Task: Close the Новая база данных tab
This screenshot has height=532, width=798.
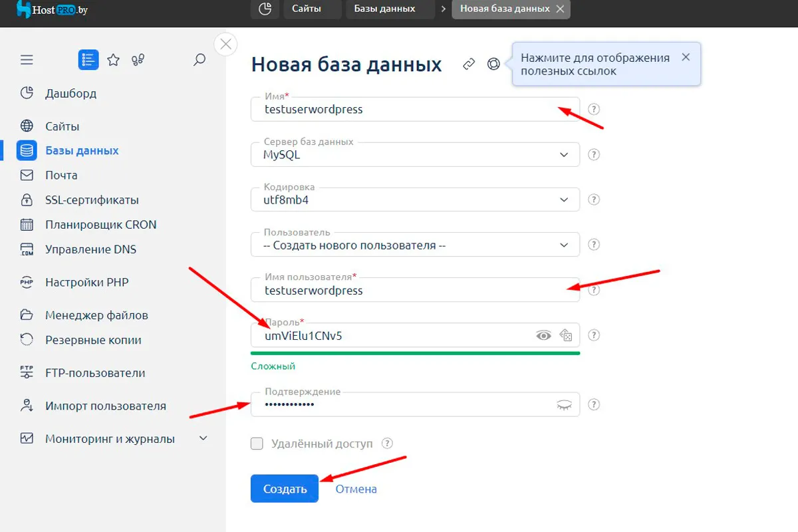Action: (560, 9)
